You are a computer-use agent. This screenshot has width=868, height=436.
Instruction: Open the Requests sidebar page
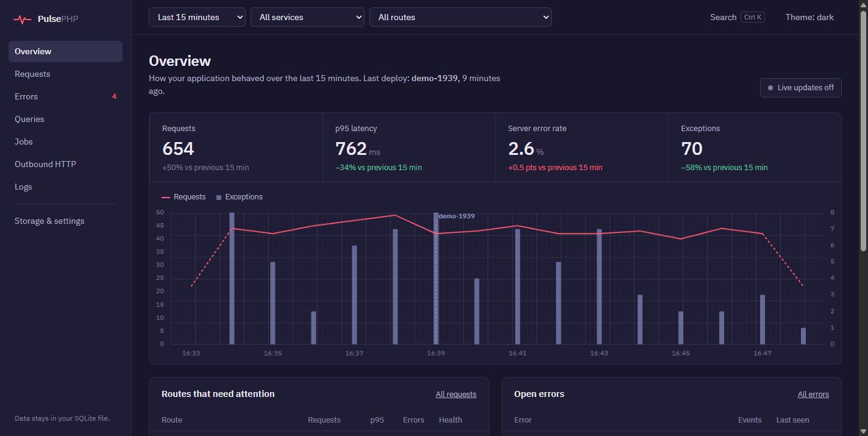(65, 74)
